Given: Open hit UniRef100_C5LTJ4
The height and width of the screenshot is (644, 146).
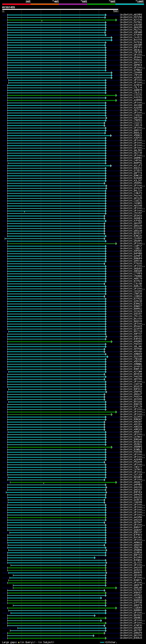Looking at the screenshot, I should tap(131, 88).
